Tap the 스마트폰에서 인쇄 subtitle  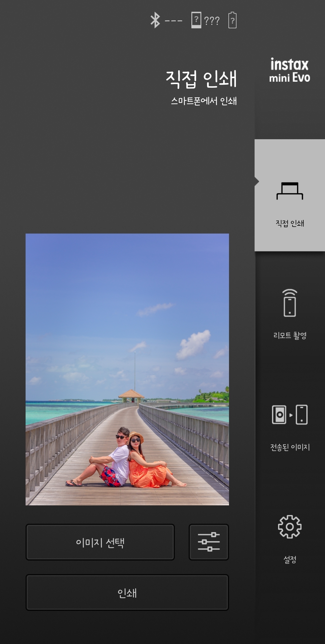tap(204, 101)
